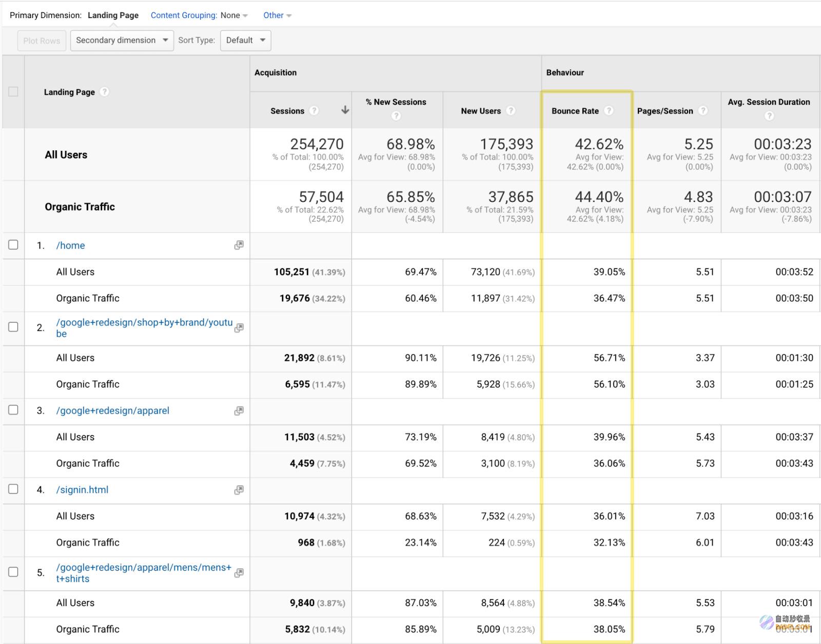Click the Plot Rows button
821x644 pixels.
tap(42, 41)
